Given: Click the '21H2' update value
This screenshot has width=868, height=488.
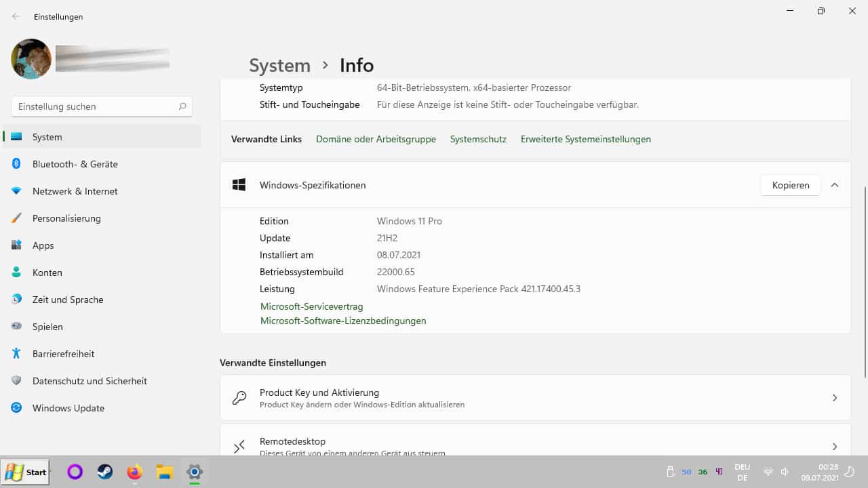Looking at the screenshot, I should tap(387, 238).
